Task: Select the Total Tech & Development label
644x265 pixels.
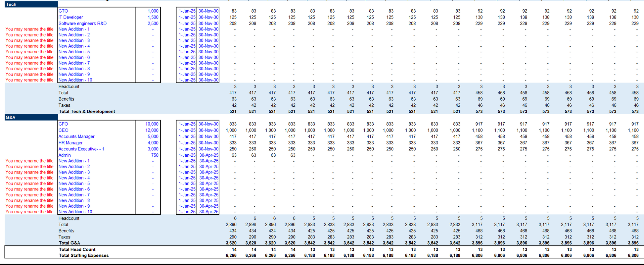Action: [x=87, y=112]
